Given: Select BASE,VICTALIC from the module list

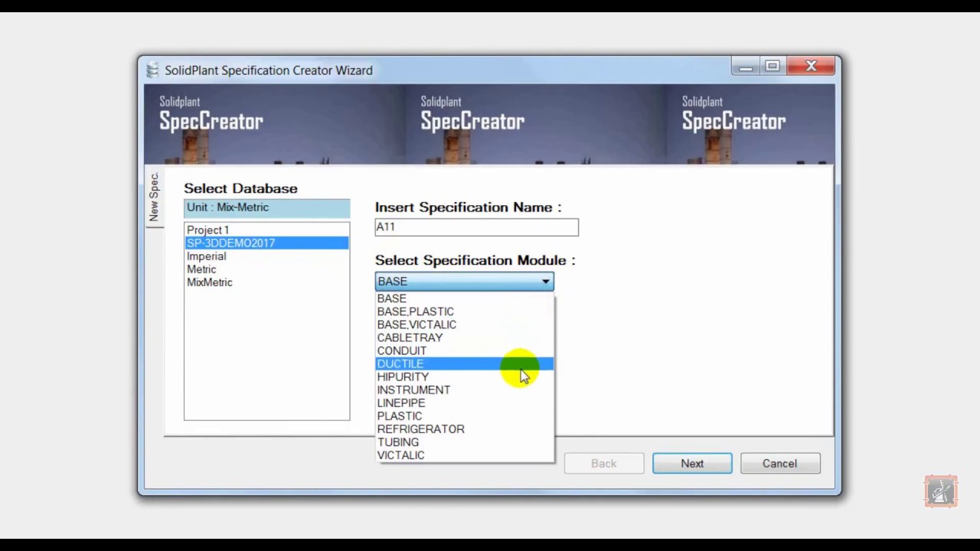Looking at the screenshot, I should tap(464, 324).
